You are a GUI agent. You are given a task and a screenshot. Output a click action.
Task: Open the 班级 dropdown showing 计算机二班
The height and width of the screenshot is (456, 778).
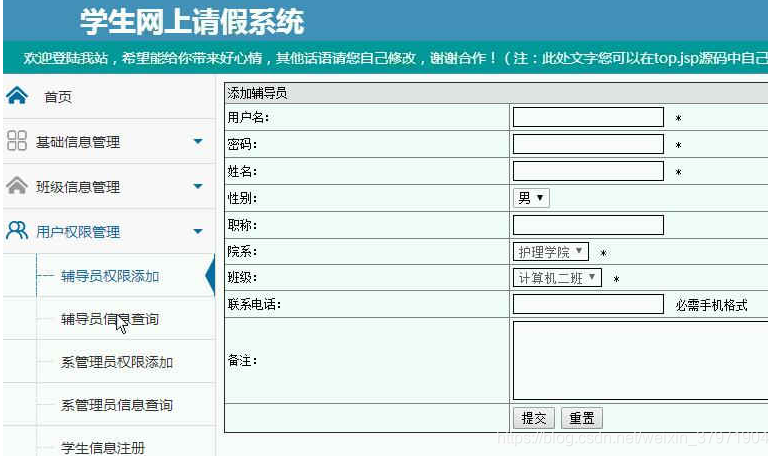point(557,278)
